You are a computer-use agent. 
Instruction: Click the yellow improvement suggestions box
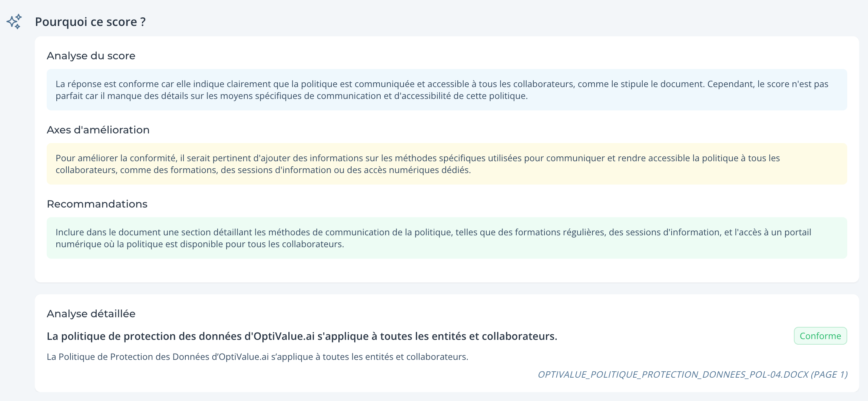[x=447, y=164]
